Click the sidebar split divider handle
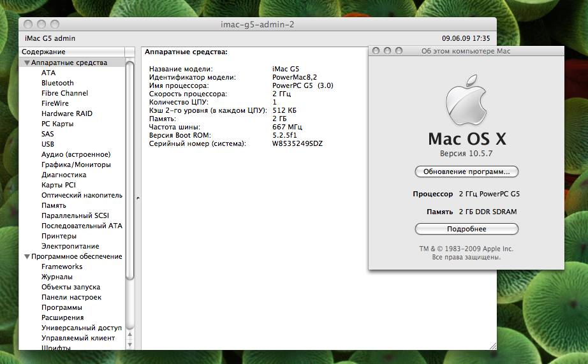The width and height of the screenshot is (588, 364). (138, 198)
